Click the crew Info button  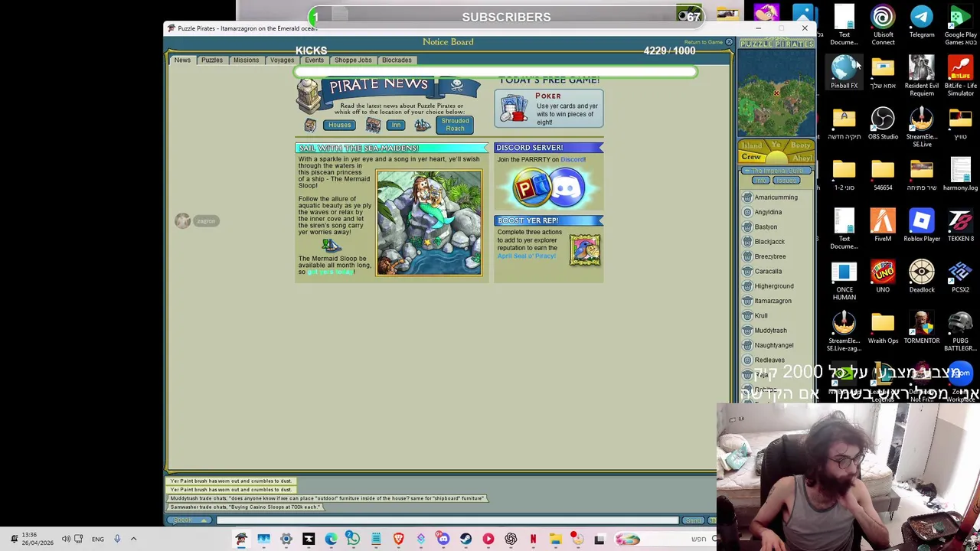click(x=760, y=181)
